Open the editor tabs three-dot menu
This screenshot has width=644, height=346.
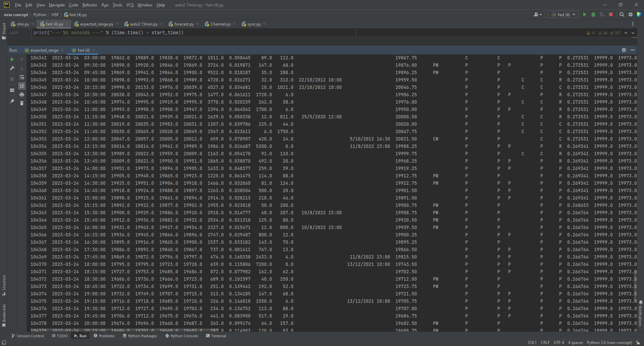[633, 24]
